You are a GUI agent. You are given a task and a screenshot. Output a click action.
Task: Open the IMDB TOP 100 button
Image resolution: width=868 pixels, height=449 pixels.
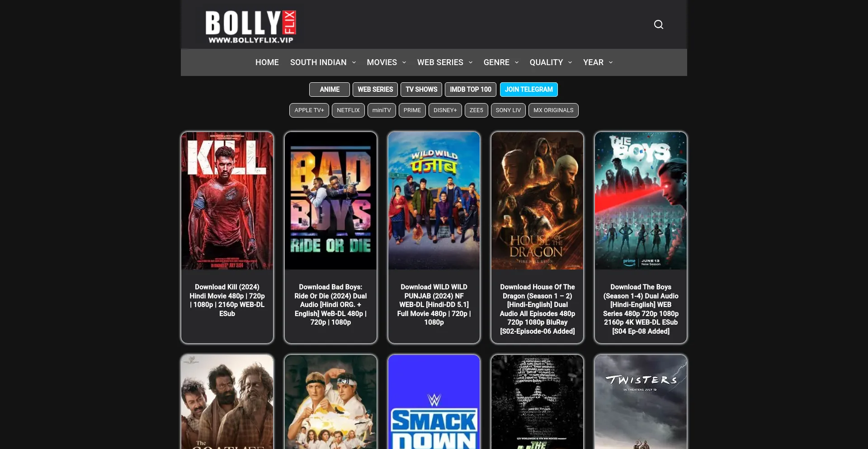(471, 90)
